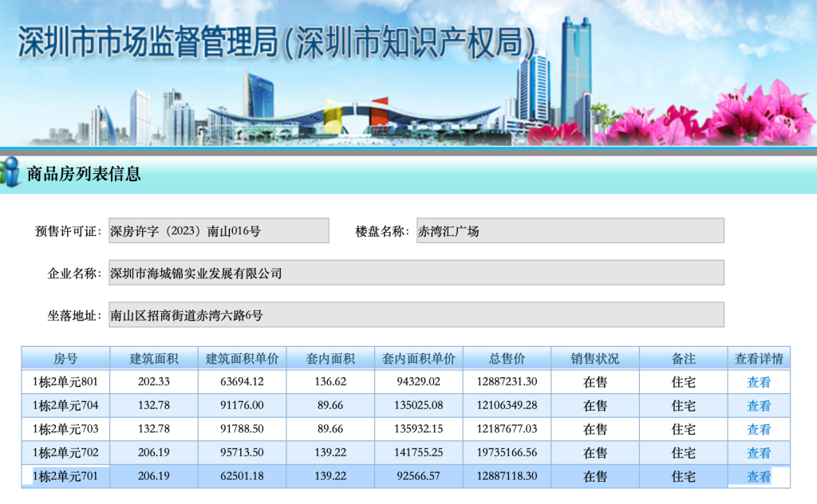The width and height of the screenshot is (817, 504).
Task: Open 查看 link for unit 703
Action: click(x=758, y=429)
